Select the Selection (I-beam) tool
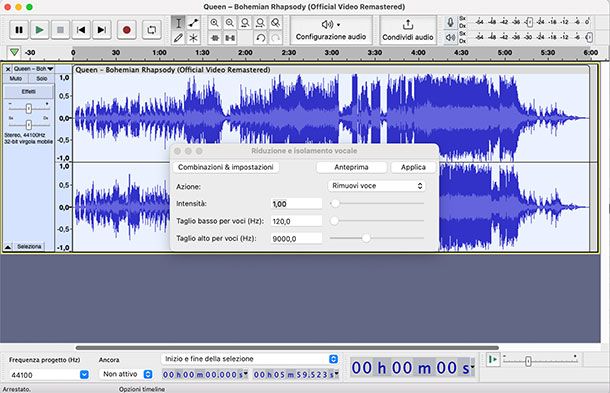The width and height of the screenshot is (610, 393). tap(178, 23)
